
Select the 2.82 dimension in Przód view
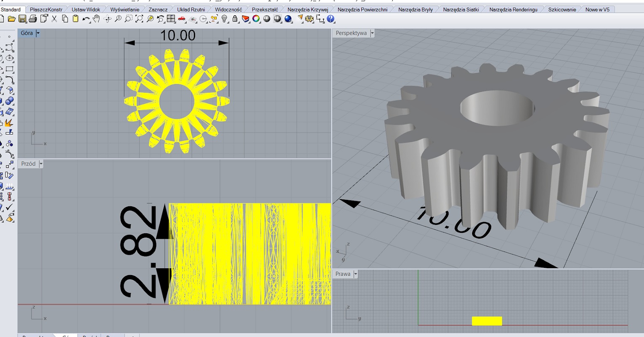pyautogui.click(x=138, y=252)
